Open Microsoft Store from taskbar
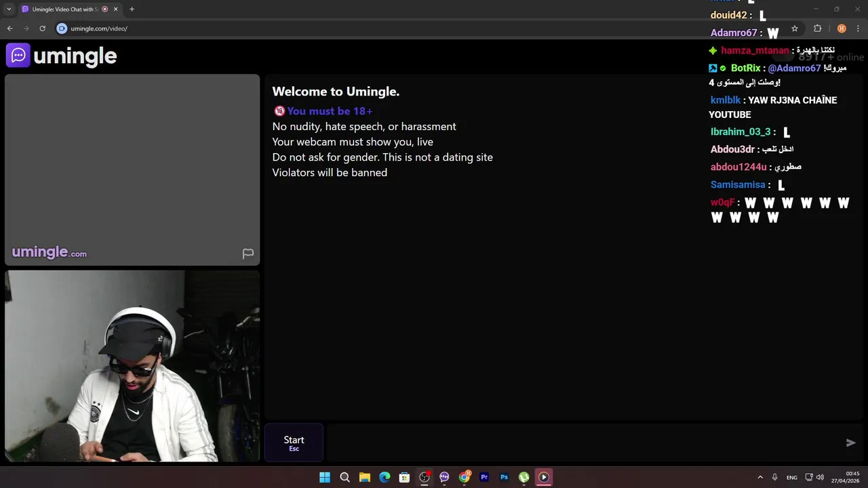868x488 pixels. tap(404, 477)
